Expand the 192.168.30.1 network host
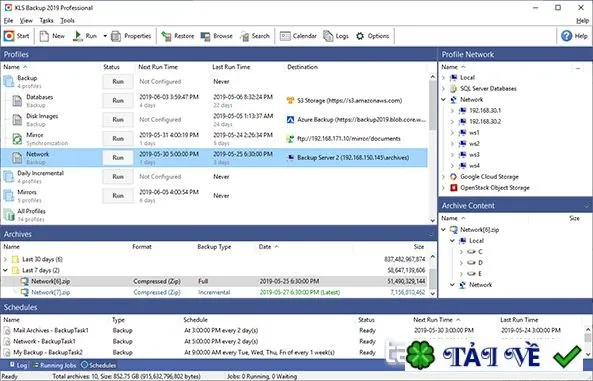This screenshot has height=381, width=593. (452, 110)
